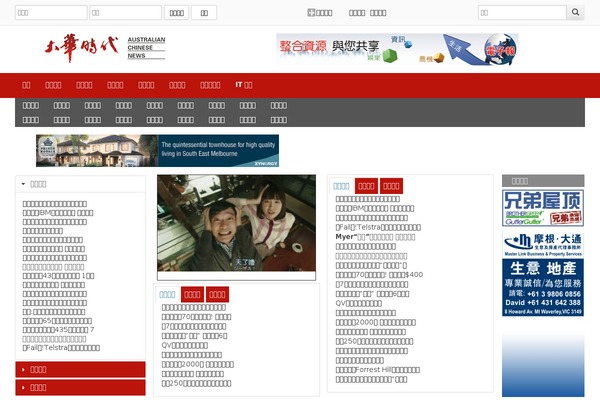
Task: Open the headline containing 2000 below the video
Action: [x=197, y=364]
